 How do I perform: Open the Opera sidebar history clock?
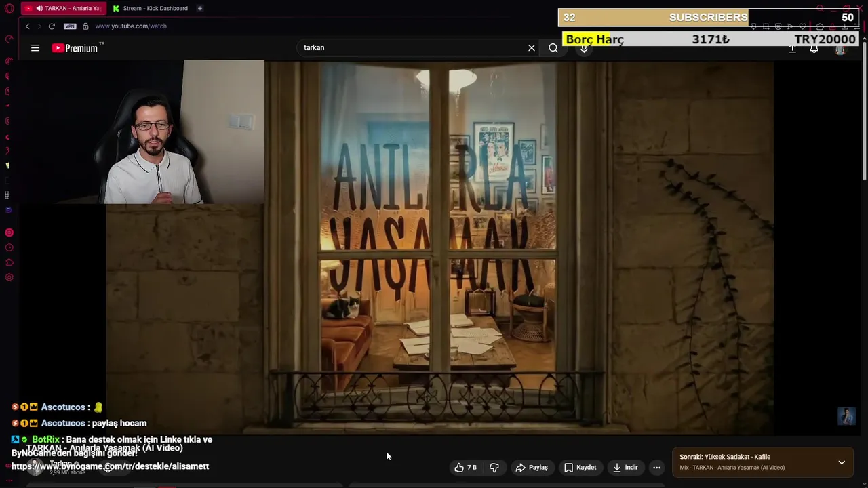[x=9, y=247]
